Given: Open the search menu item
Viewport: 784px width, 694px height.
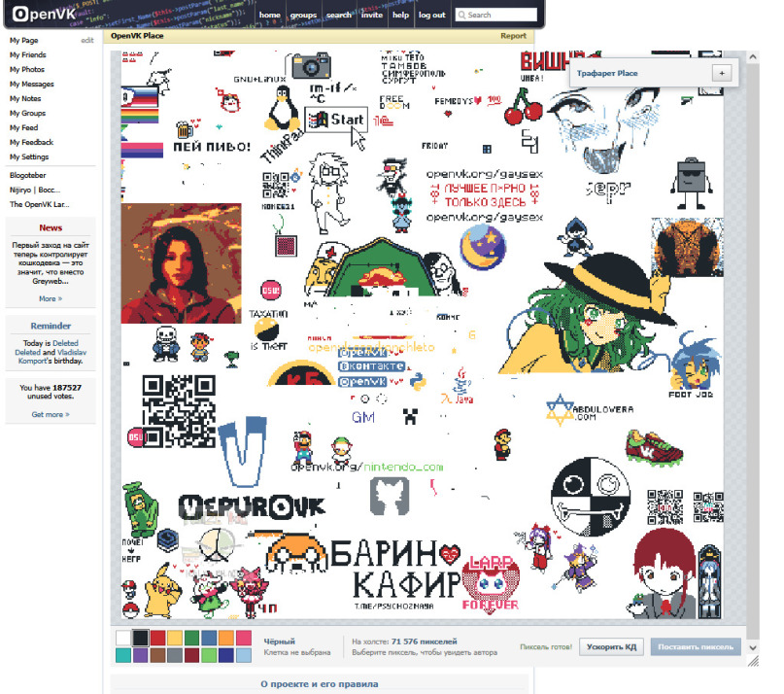Looking at the screenshot, I should point(338,15).
